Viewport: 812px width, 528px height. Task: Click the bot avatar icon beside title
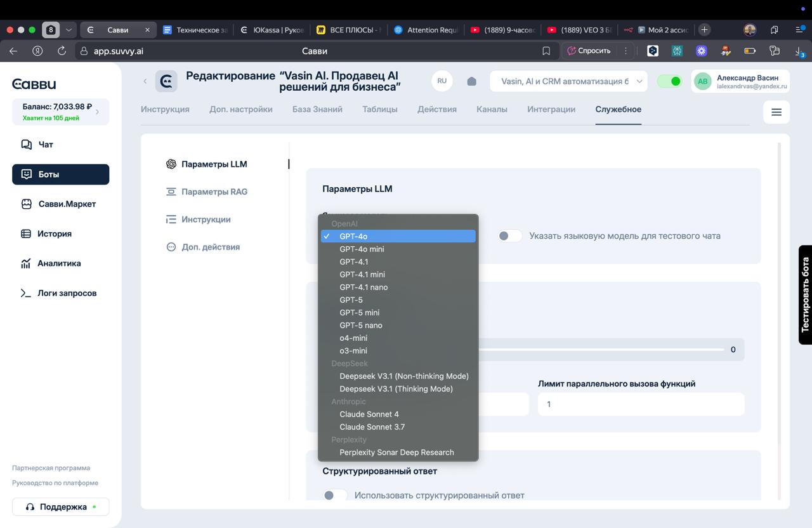coord(166,81)
